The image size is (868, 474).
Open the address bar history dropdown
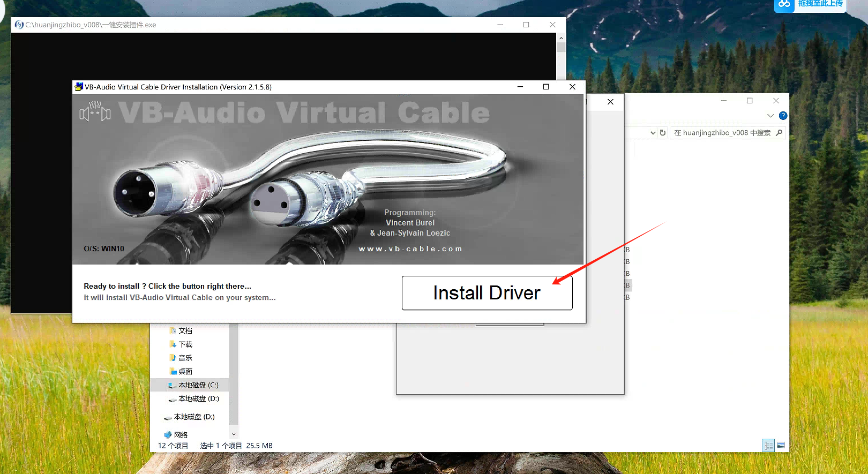point(653,133)
